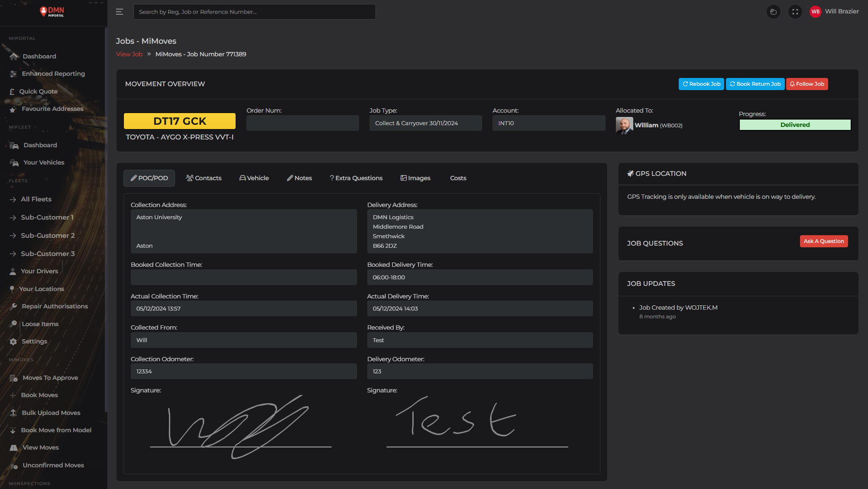Click the Rebook Job button

pyautogui.click(x=701, y=84)
